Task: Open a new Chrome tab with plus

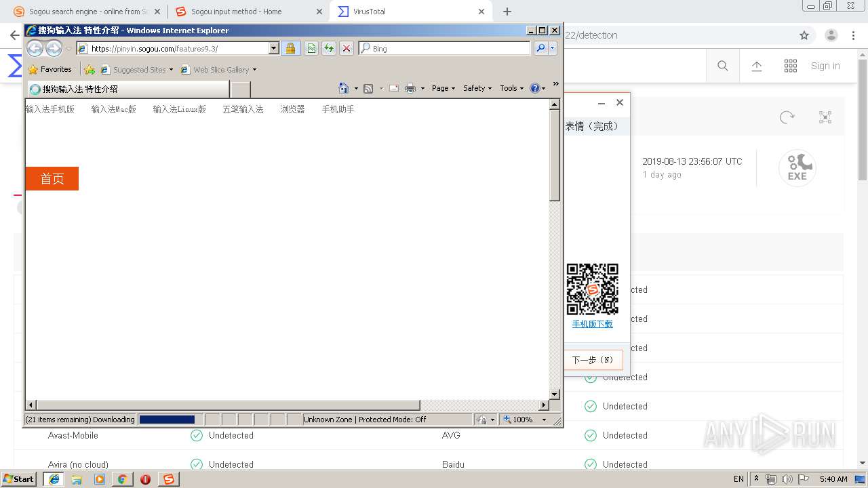Action: click(x=507, y=12)
